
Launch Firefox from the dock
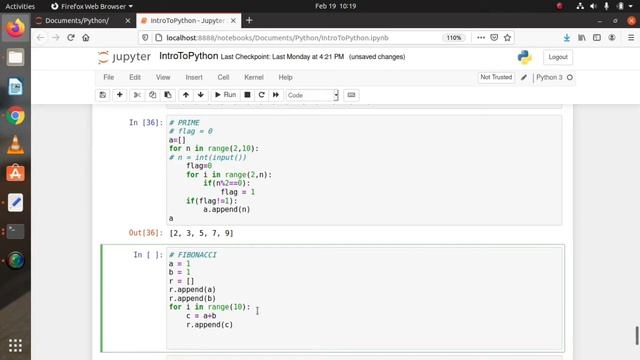[x=16, y=28]
